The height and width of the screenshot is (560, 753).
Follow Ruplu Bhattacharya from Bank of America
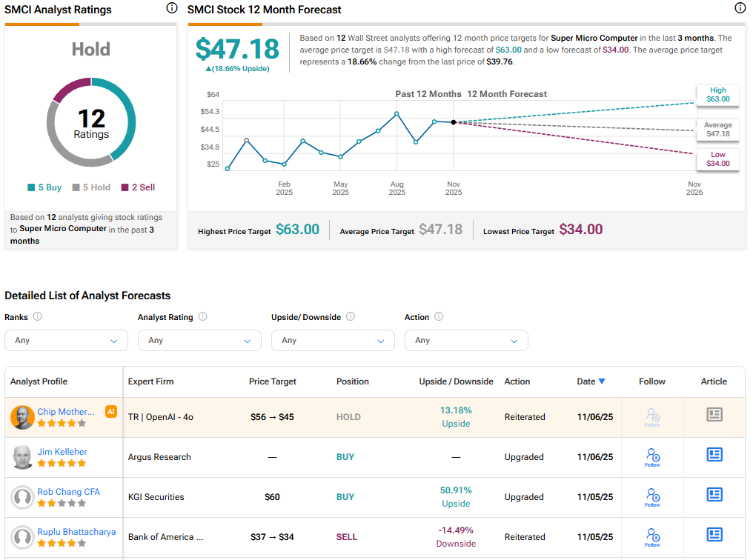[x=652, y=534]
